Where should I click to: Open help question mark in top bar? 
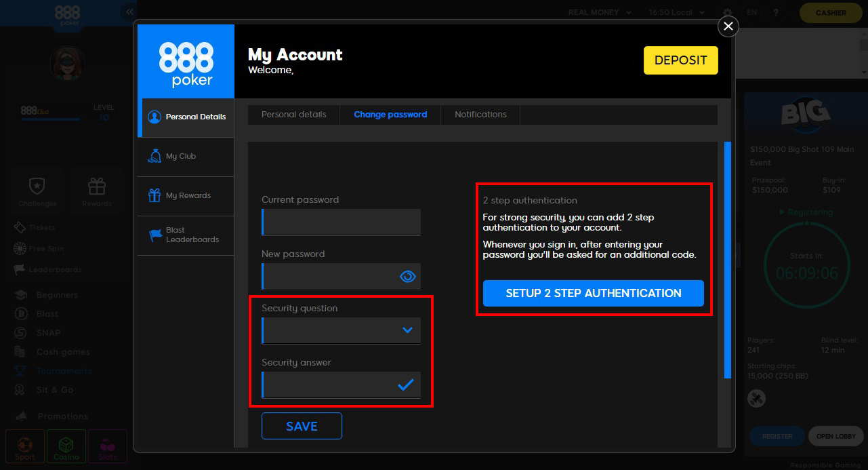point(776,12)
